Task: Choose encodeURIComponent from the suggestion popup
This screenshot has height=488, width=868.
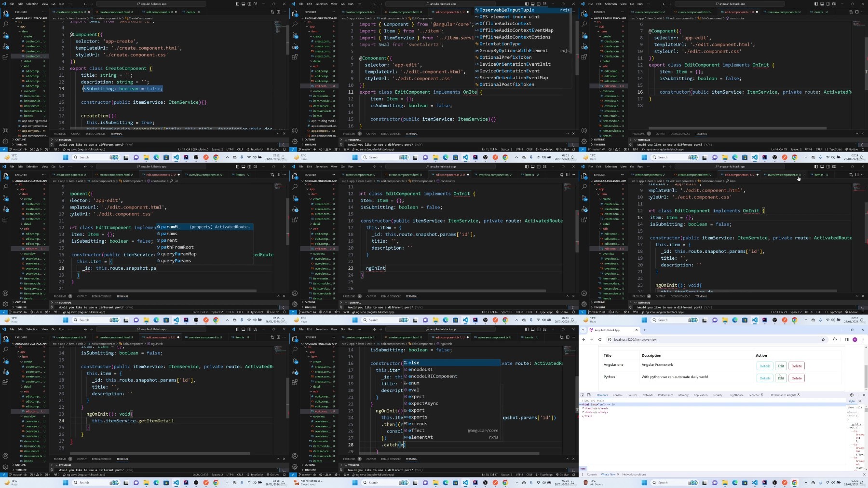Action: pyautogui.click(x=452, y=376)
